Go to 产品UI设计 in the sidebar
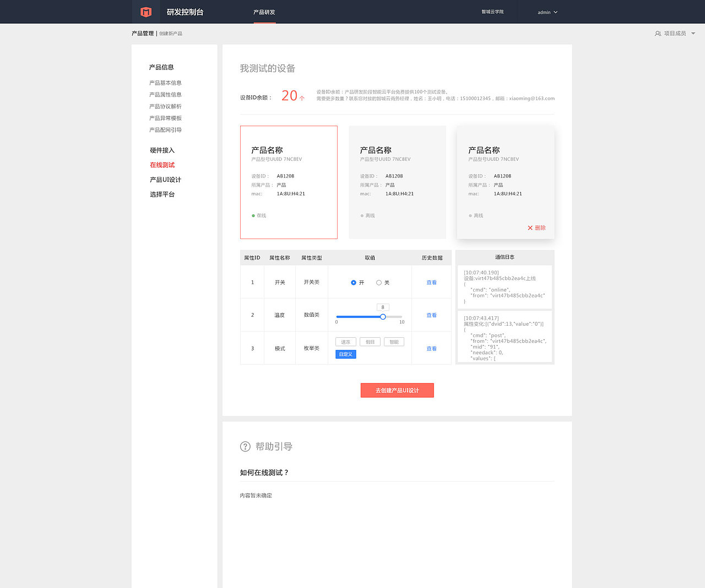The height and width of the screenshot is (588, 705). pyautogui.click(x=165, y=180)
